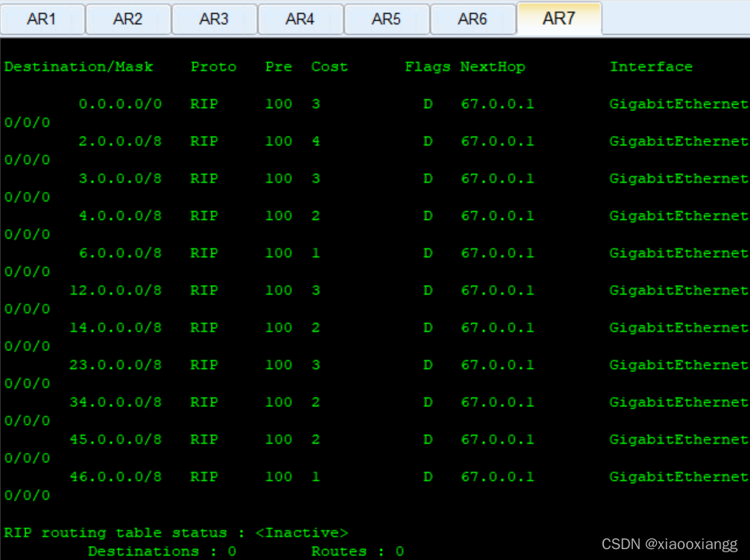This screenshot has width=750, height=560.
Task: Click the 2.0.0.0/8 destination entry
Action: point(120,141)
